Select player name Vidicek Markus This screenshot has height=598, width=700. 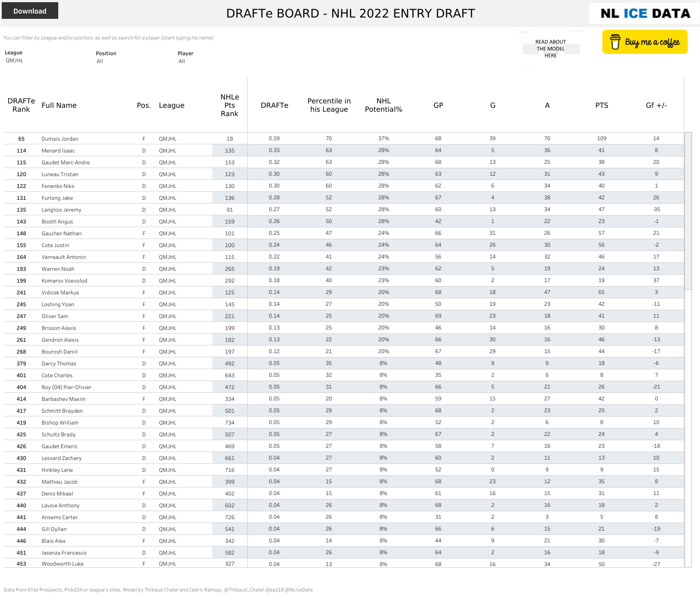(x=60, y=293)
